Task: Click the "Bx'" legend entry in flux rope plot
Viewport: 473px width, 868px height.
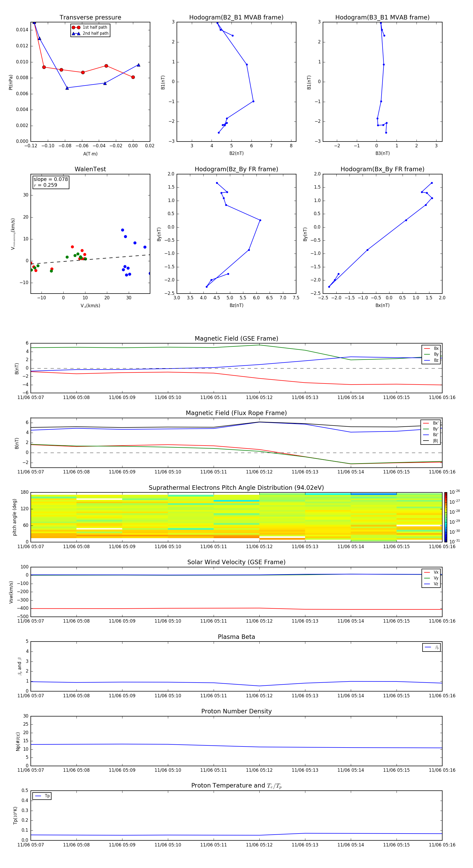Action: point(431,423)
